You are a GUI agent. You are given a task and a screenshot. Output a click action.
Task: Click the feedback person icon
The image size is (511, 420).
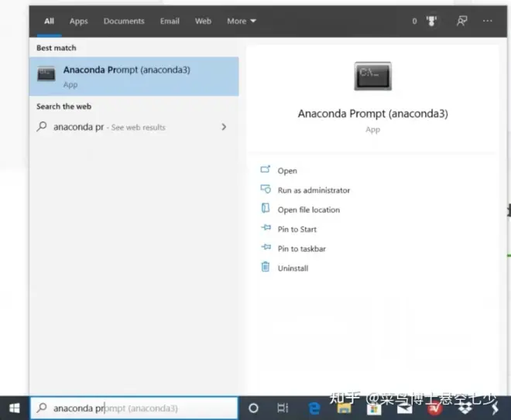click(461, 21)
